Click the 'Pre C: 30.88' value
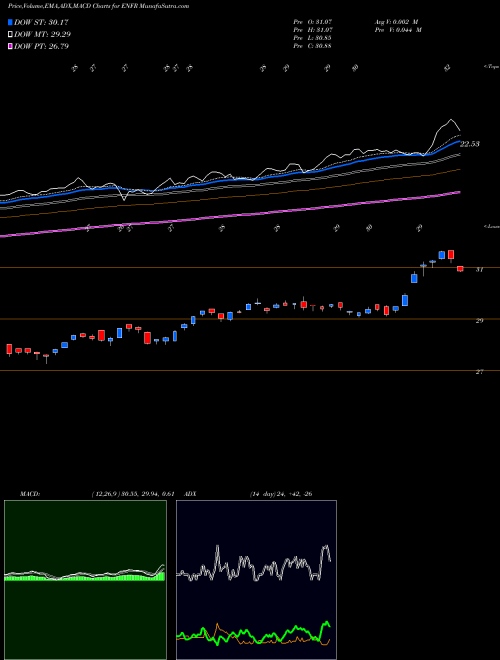The width and height of the screenshot is (500, 660). point(313,46)
